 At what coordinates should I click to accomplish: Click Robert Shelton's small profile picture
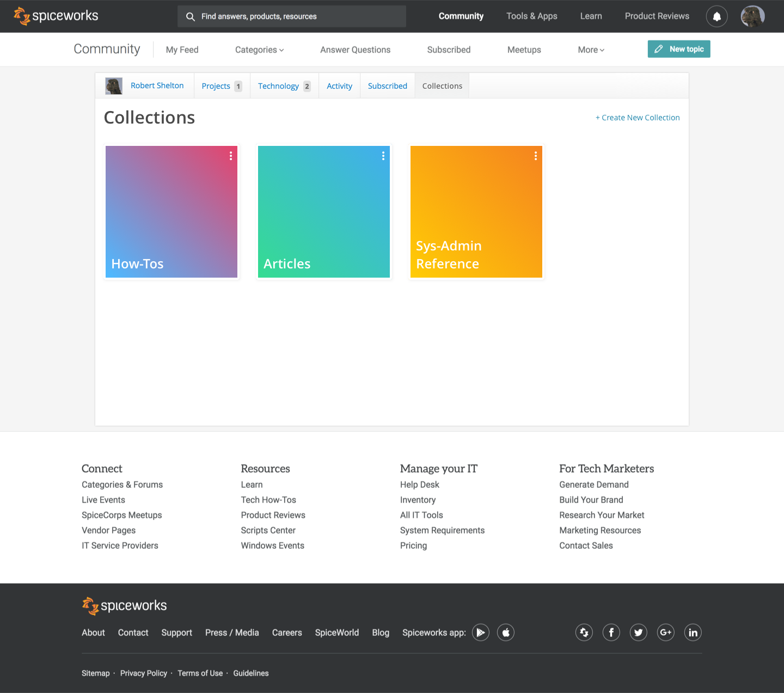(x=114, y=86)
